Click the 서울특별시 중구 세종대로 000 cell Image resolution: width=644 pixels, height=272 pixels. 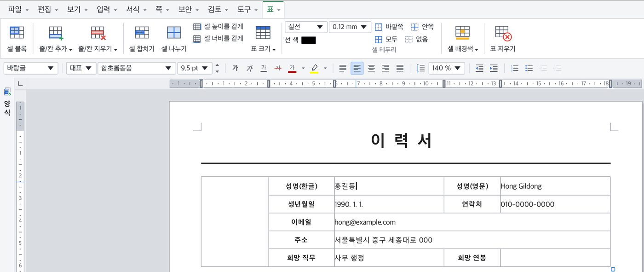(x=472, y=240)
